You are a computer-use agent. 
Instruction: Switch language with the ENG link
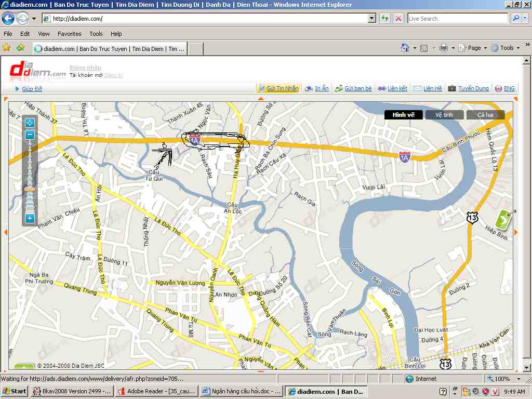pos(509,88)
